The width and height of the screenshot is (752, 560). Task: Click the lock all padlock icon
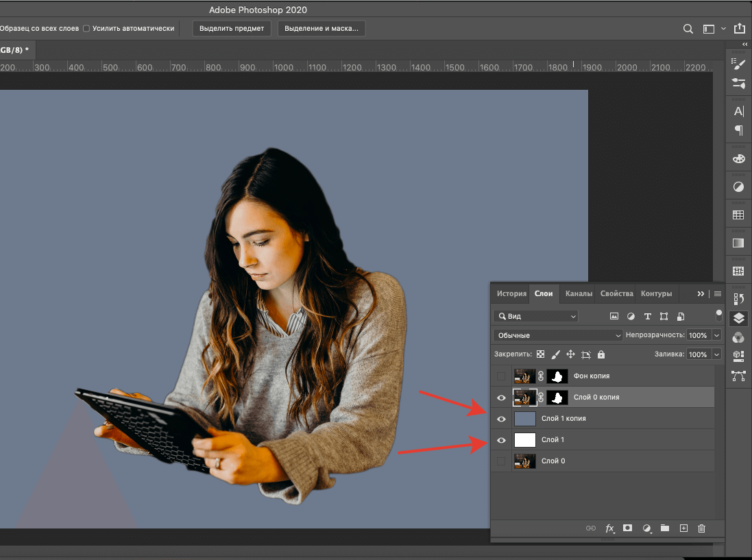601,354
